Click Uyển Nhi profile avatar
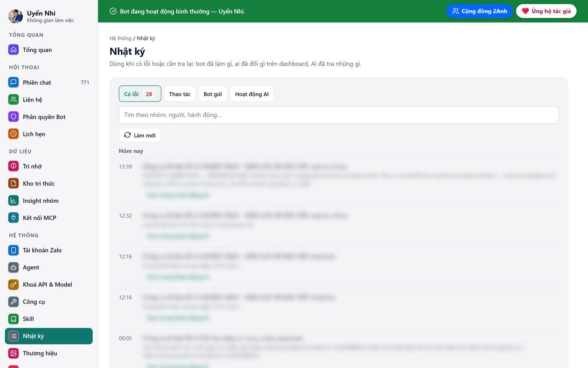This screenshot has height=368, width=588. (15, 16)
